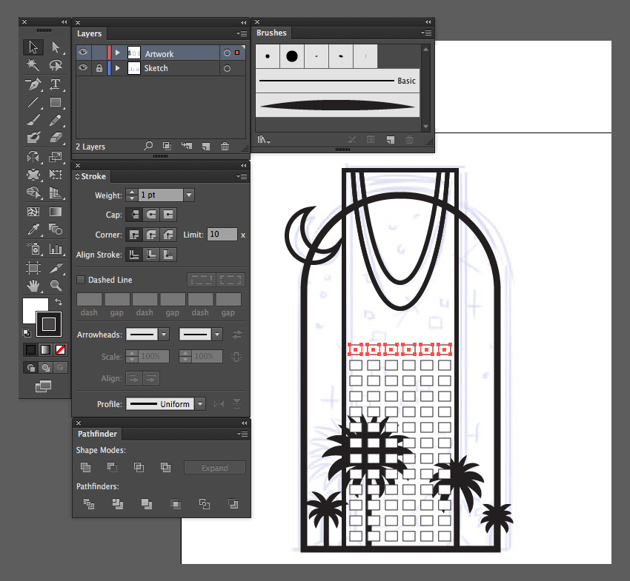Select the Rotate tool
The image size is (630, 581).
pyautogui.click(x=33, y=157)
